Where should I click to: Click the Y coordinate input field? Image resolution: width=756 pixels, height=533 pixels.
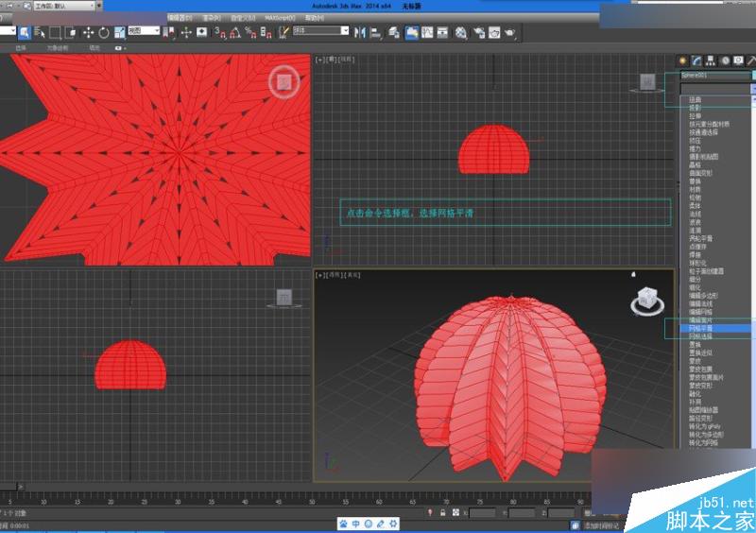pos(522,513)
